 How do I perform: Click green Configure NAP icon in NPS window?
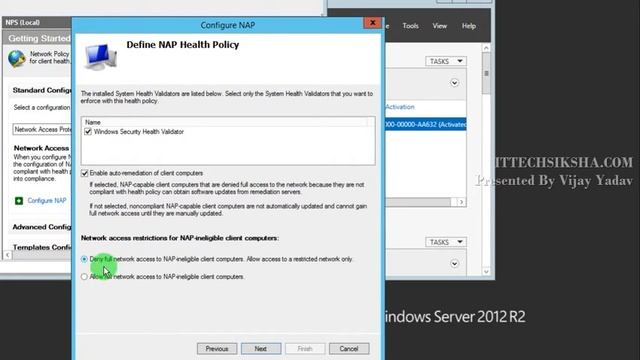pos(19,200)
